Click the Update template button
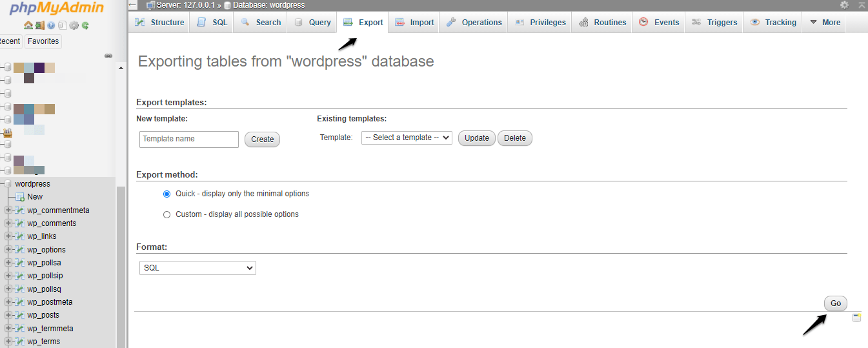868x348 pixels. (477, 138)
